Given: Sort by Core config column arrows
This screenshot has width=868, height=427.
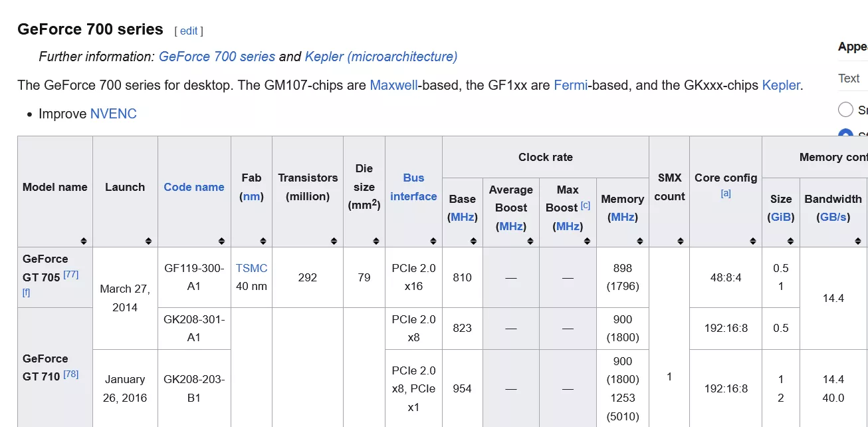Looking at the screenshot, I should [753, 241].
